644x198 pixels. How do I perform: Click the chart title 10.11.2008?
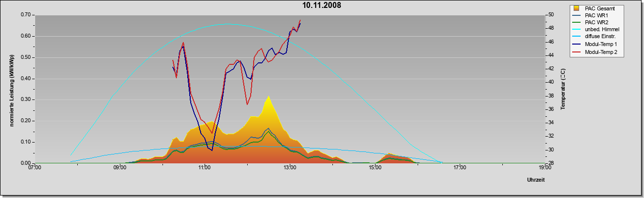click(x=322, y=5)
